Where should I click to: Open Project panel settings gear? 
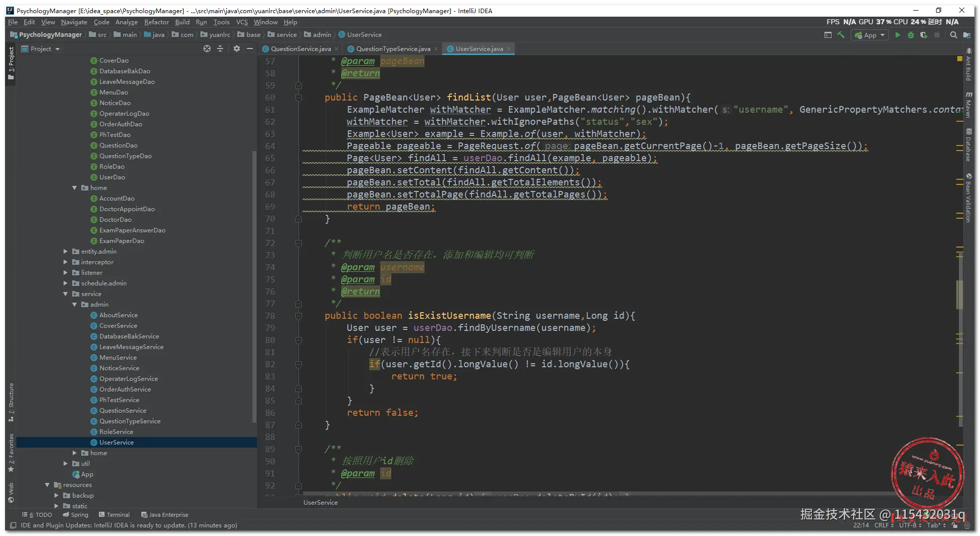[x=237, y=48]
